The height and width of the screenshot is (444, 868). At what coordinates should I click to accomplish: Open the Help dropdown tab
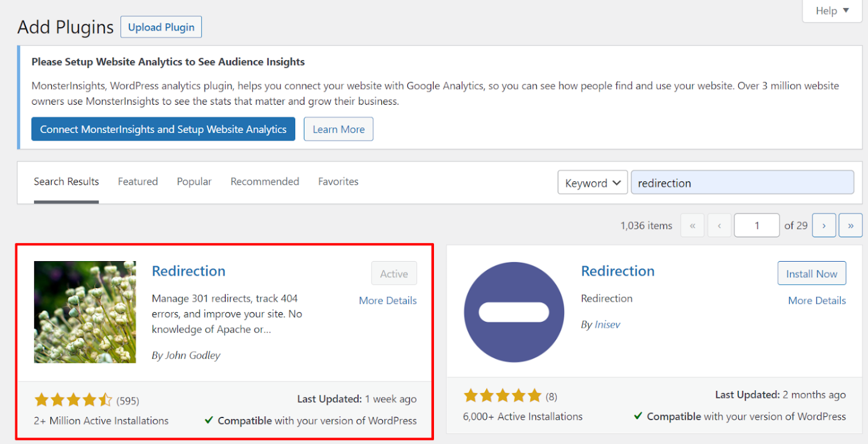pos(832,11)
